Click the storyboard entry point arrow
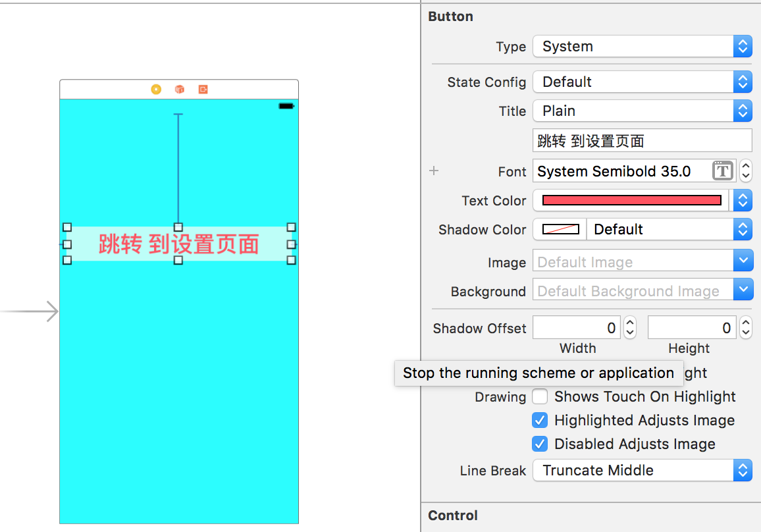Image resolution: width=761 pixels, height=532 pixels. 30,311
